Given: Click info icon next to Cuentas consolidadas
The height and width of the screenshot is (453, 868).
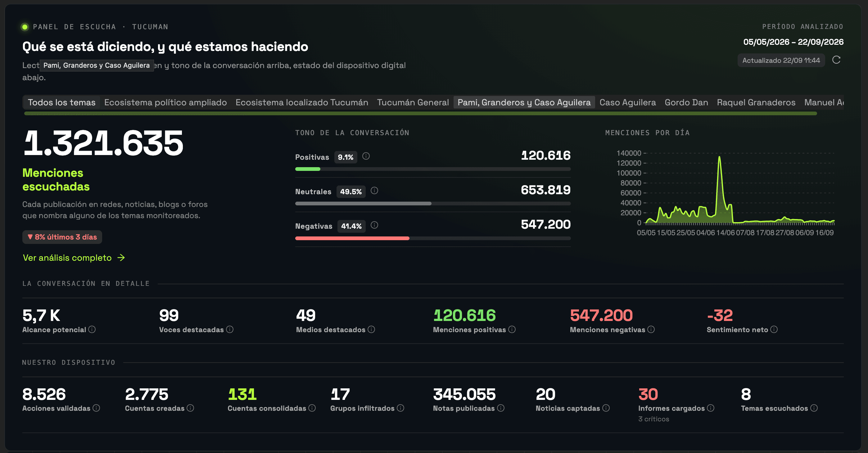Looking at the screenshot, I should click(312, 408).
